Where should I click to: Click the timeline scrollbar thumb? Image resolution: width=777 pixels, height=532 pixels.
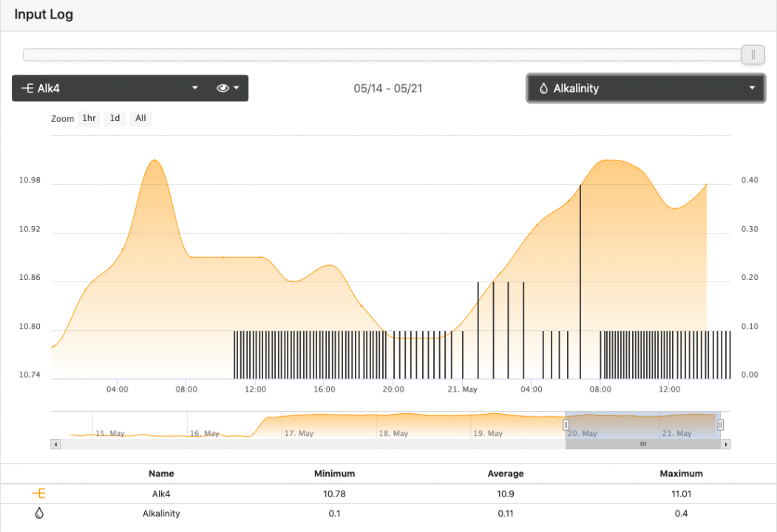[642, 444]
